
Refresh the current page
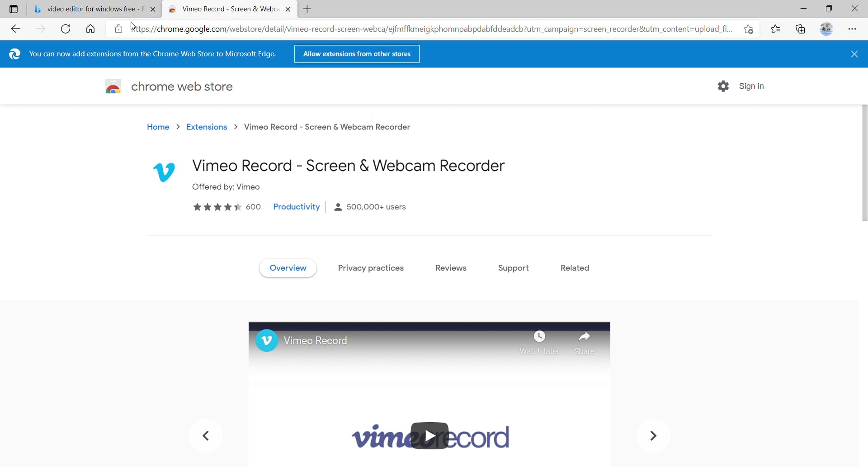pos(66,29)
